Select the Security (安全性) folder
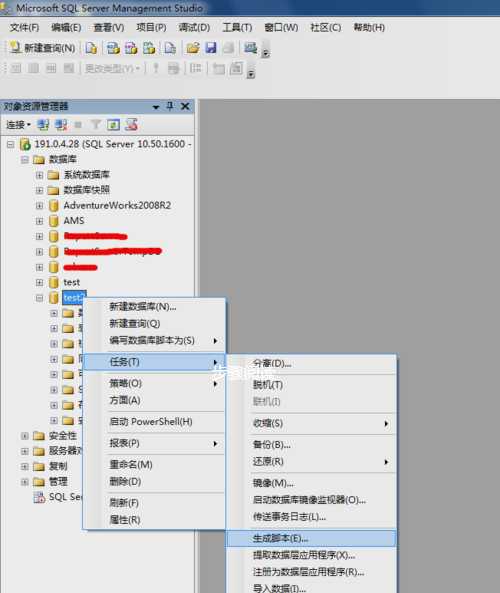Image resolution: width=500 pixels, height=593 pixels. click(x=62, y=436)
